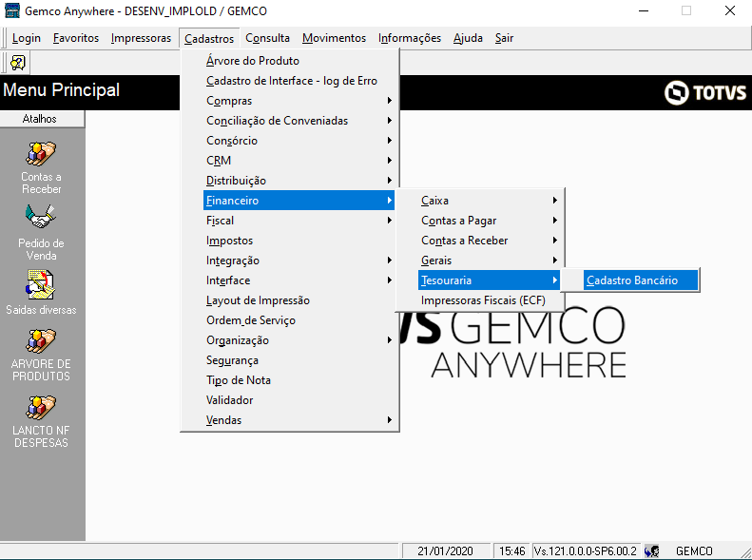Select the Impostos menu entry
Viewport: 752px width, 560px height.
coord(299,241)
